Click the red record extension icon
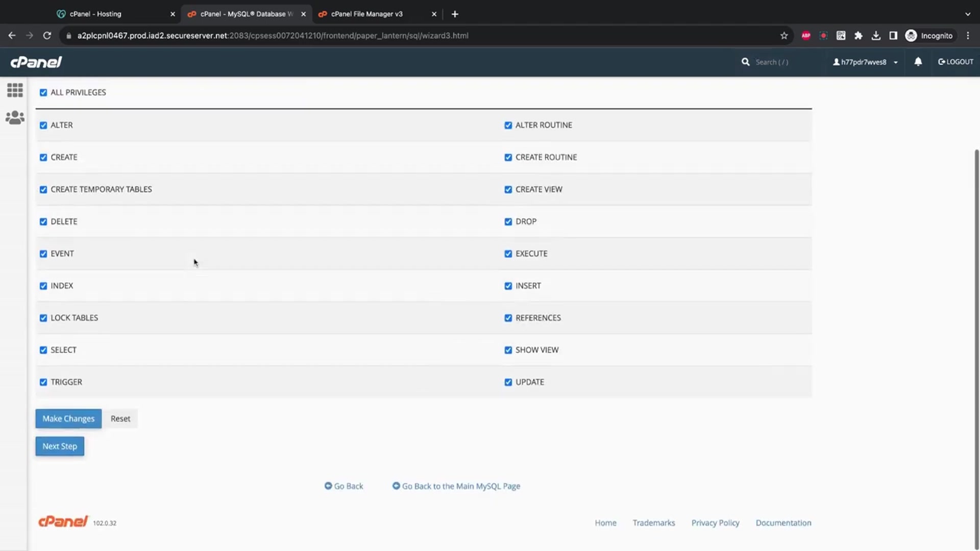980x551 pixels. pos(823,36)
